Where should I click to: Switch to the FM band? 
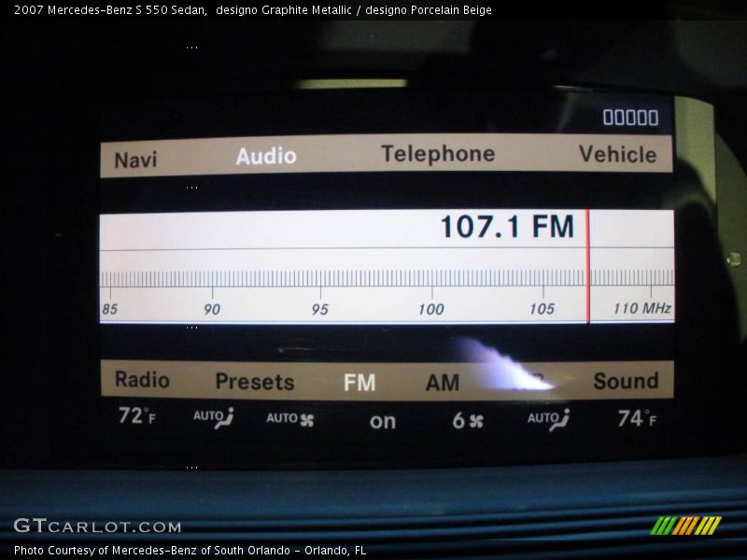359,383
